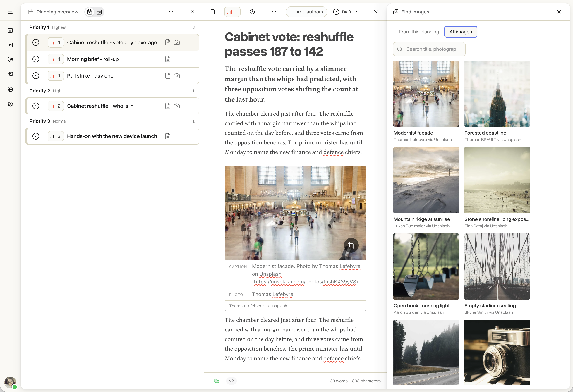This screenshot has height=392, width=573.
Task: Open the images icon in the left sidebar
Action: pos(10,74)
